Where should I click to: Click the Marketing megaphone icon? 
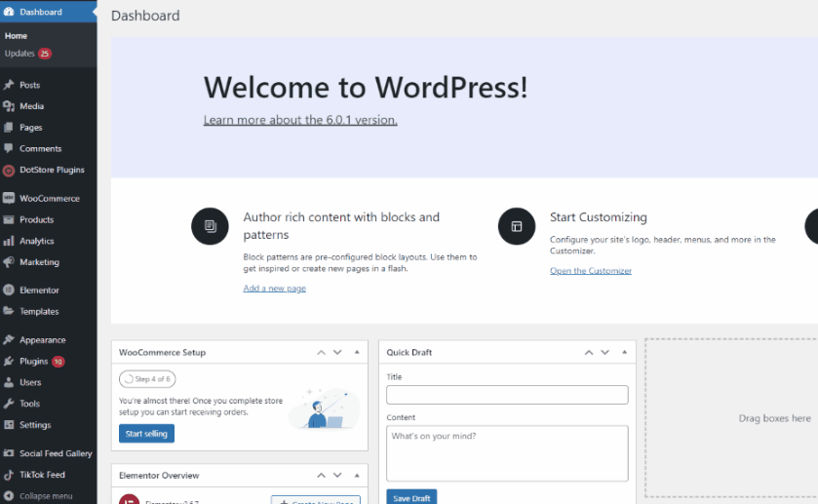(9, 262)
